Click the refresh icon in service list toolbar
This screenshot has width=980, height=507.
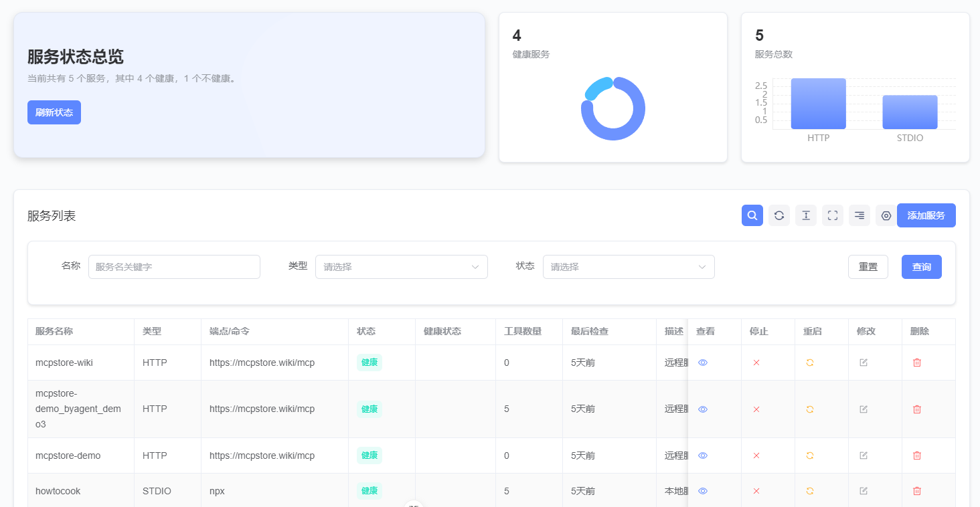[779, 215]
